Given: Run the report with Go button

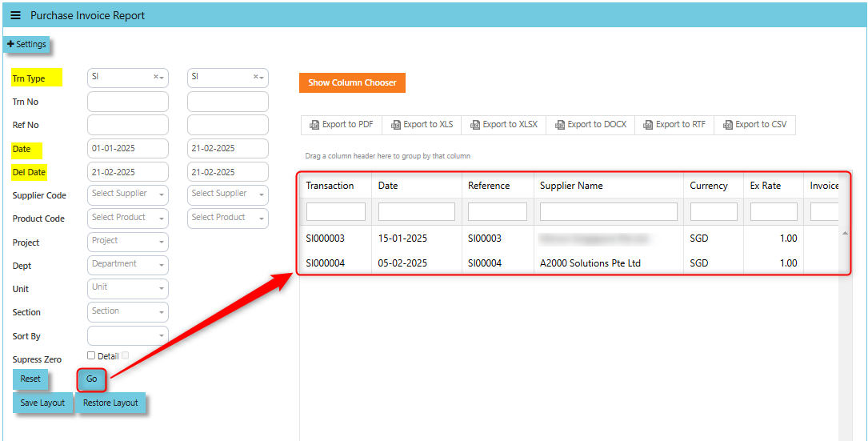Looking at the screenshot, I should pyautogui.click(x=91, y=379).
